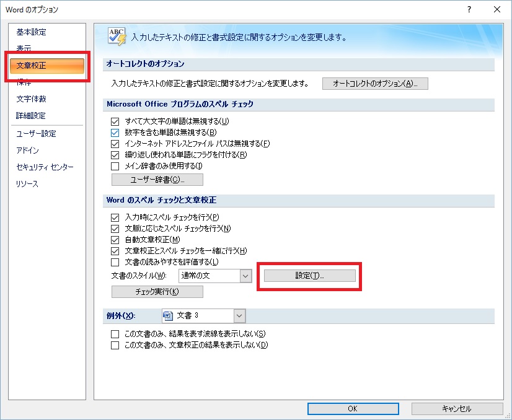Click オートコレクトのオプション button
512x420 pixels.
pyautogui.click(x=375, y=84)
